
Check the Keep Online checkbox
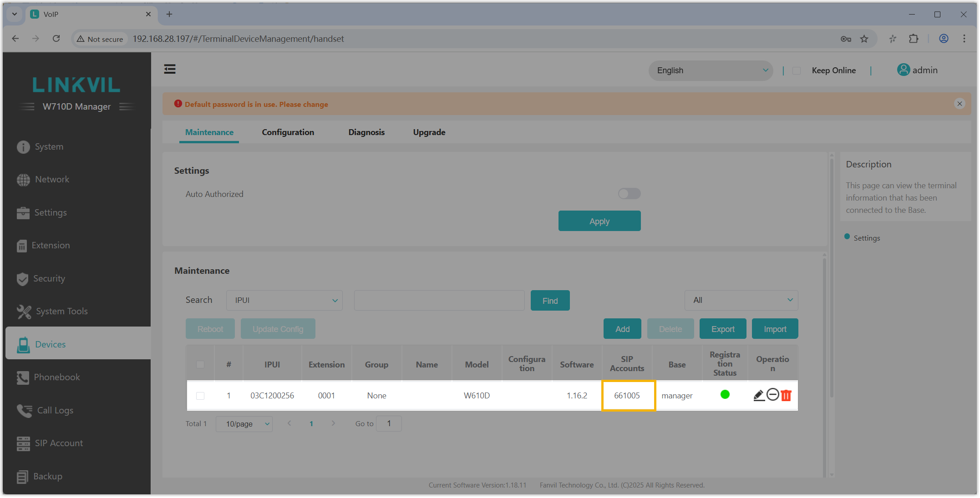[797, 70]
